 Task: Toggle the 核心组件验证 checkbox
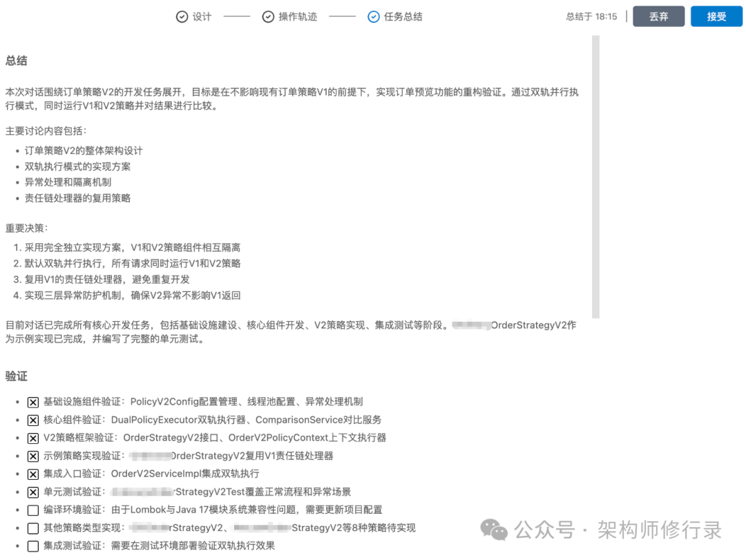[33, 421]
